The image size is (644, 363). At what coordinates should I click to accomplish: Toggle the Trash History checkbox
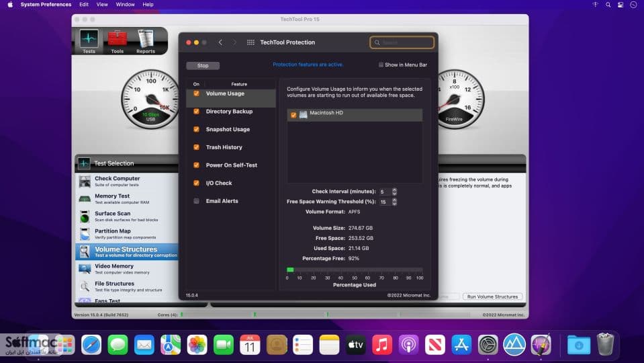[196, 147]
